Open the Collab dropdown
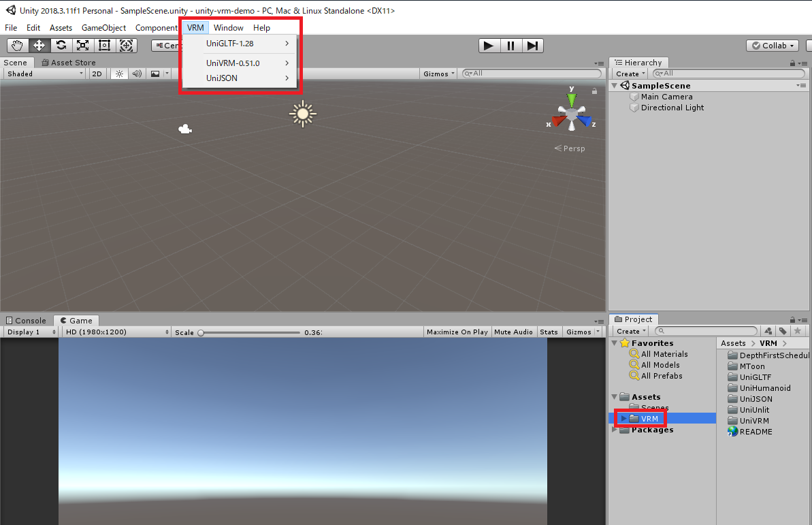The height and width of the screenshot is (525, 812). pos(772,46)
